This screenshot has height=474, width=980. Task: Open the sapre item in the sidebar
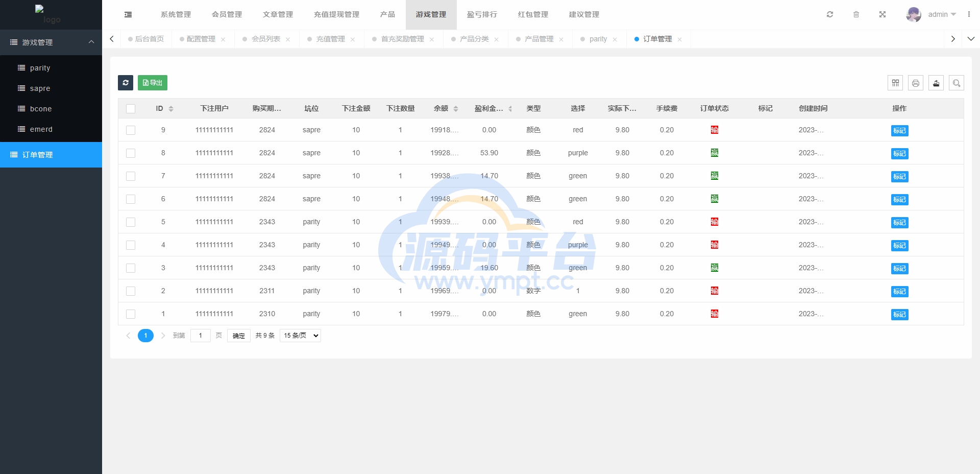(51, 88)
